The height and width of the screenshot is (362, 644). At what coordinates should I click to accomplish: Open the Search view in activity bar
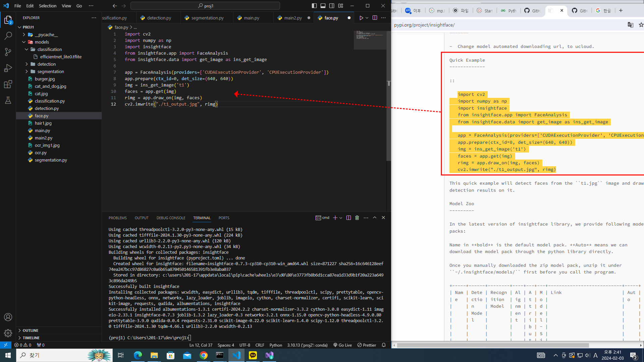[8, 36]
